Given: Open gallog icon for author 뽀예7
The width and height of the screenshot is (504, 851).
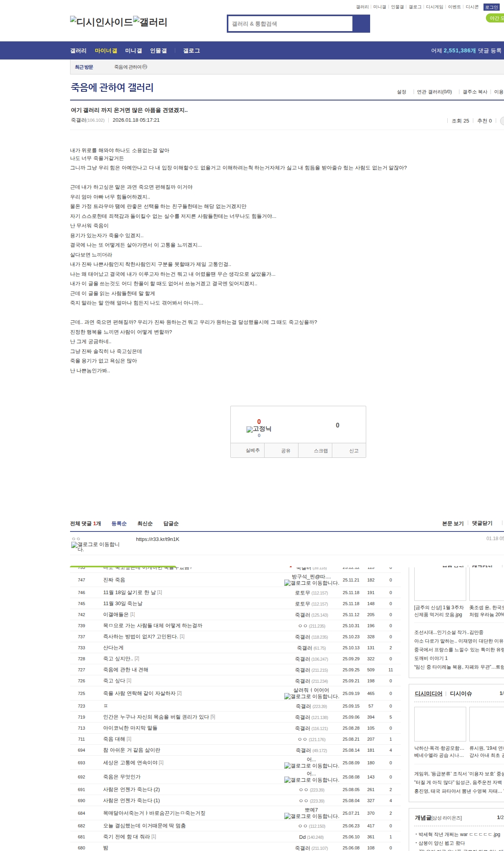Looking at the screenshot, I should pos(311,816).
